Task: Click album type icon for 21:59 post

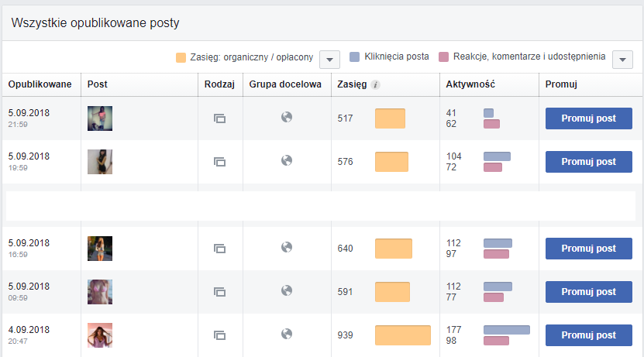Action: 220,118
